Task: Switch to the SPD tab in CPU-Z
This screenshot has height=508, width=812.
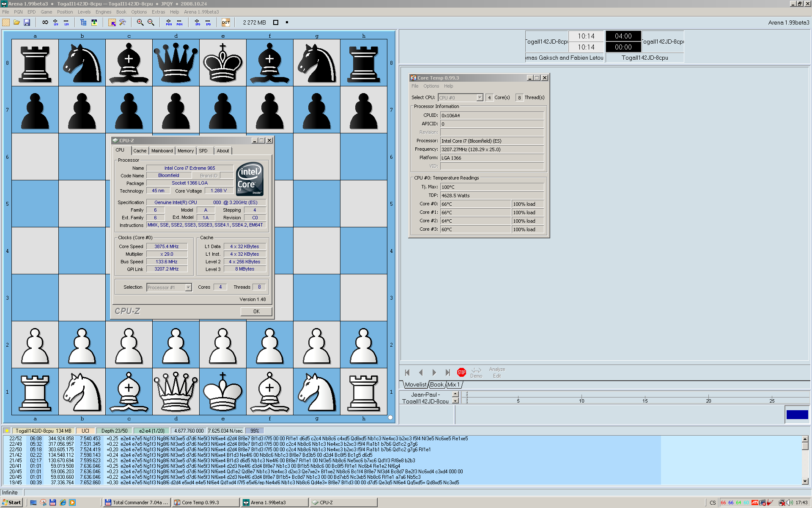Action: (203, 151)
